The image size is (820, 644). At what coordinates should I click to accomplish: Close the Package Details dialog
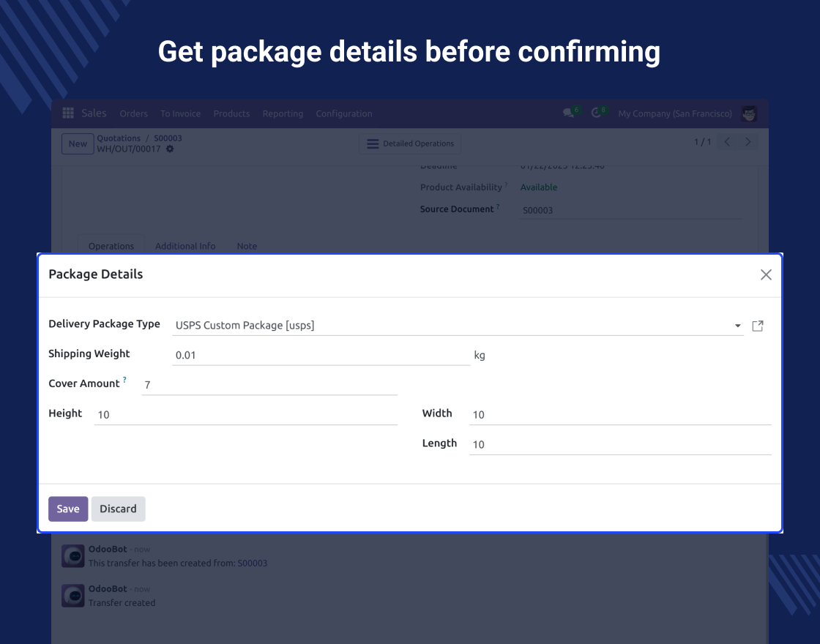(766, 274)
